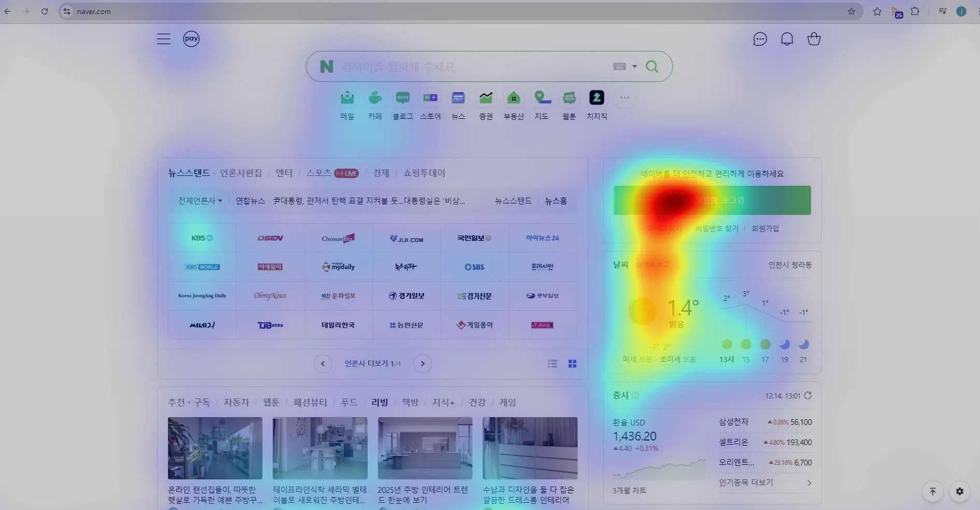Viewport: 980px width, 510px height.
Task: Switch newsstand to list view
Action: (553, 364)
